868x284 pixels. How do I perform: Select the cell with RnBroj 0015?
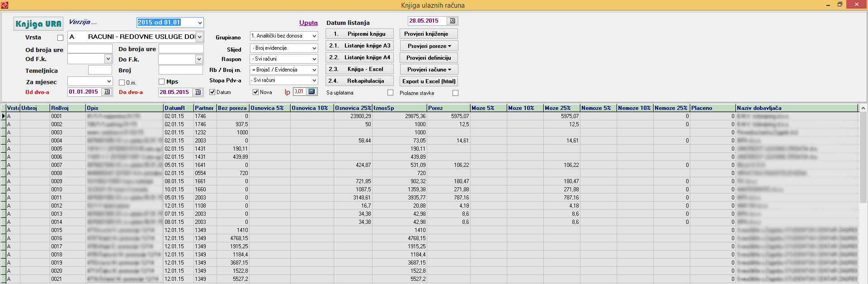click(x=68, y=230)
